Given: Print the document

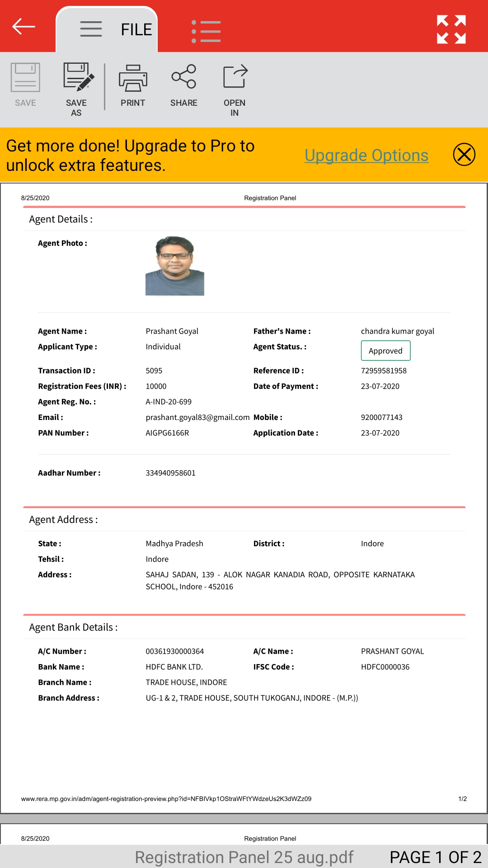Looking at the screenshot, I should coord(133,85).
